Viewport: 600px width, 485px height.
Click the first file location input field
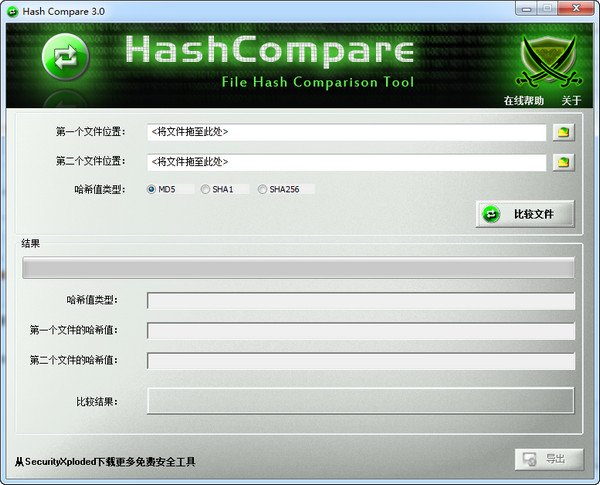pos(347,132)
